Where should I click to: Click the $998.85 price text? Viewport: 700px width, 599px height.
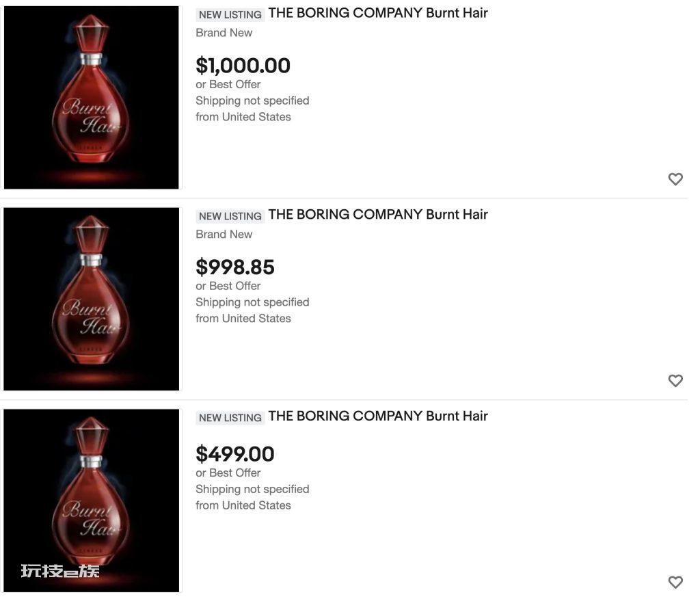click(x=235, y=267)
